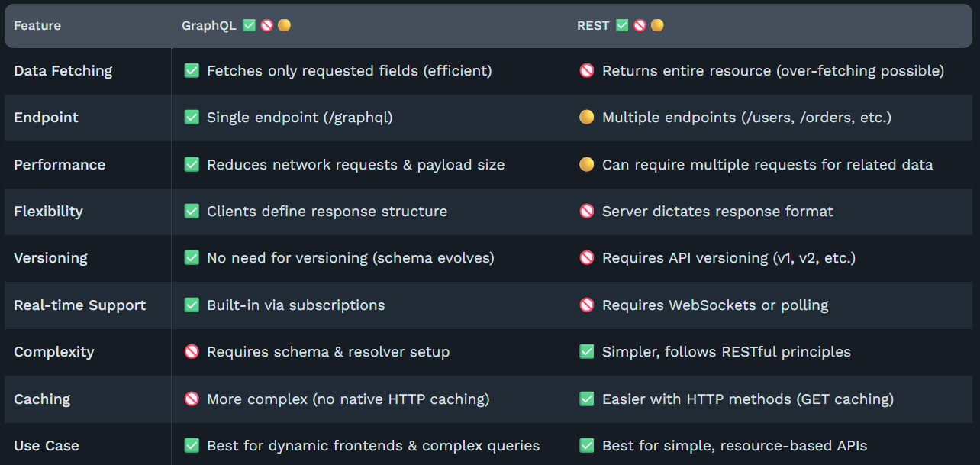Click the green check icon beside 'Best for simple, resource-based APIs'
The height and width of the screenshot is (465, 980).
[586, 446]
